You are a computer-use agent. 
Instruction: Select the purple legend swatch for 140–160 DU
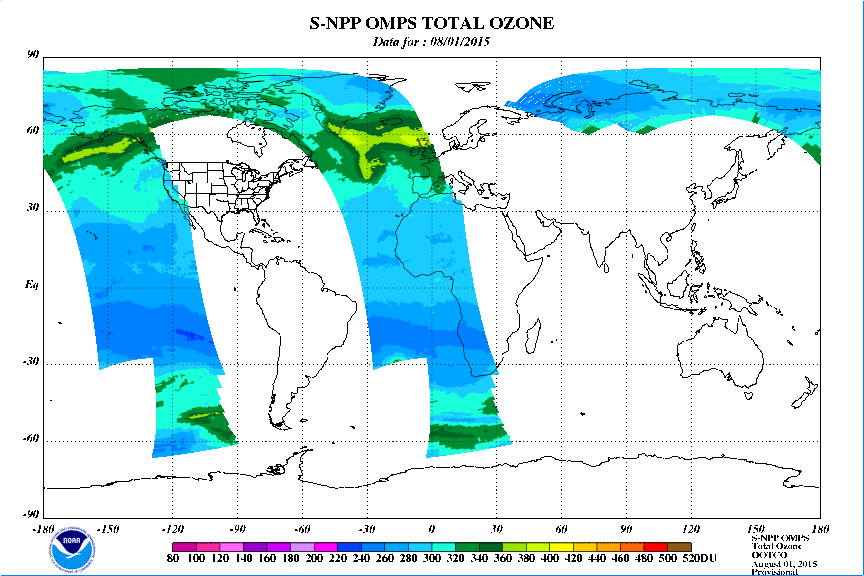click(255, 547)
